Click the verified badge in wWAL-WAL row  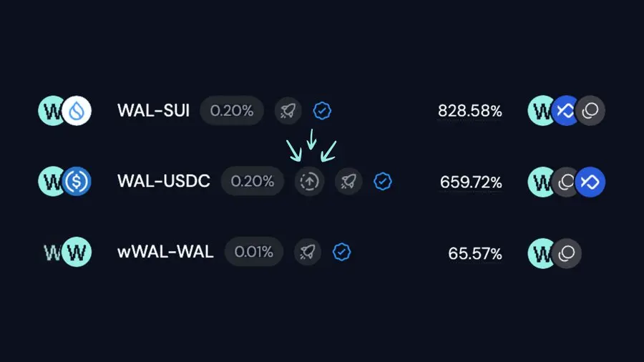pos(341,252)
